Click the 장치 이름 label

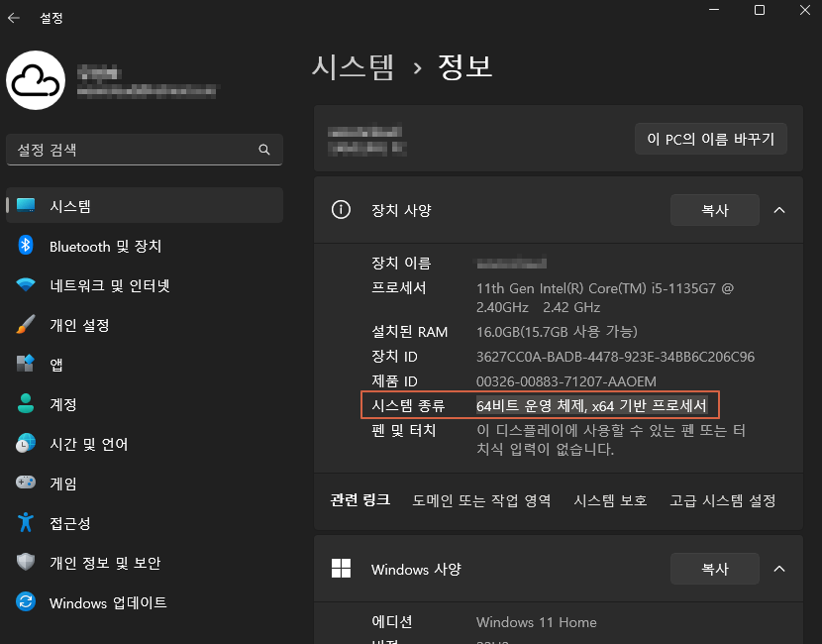coord(401,263)
